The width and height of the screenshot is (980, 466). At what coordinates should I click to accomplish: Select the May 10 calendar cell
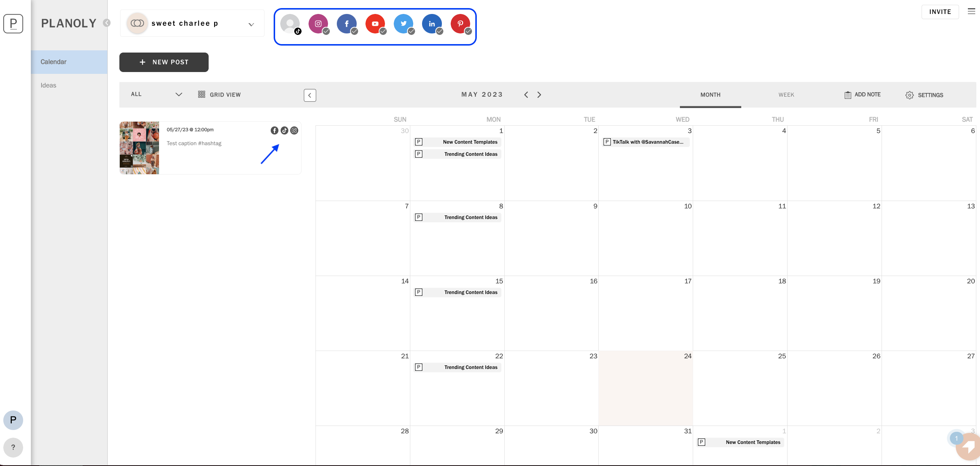[646, 239]
